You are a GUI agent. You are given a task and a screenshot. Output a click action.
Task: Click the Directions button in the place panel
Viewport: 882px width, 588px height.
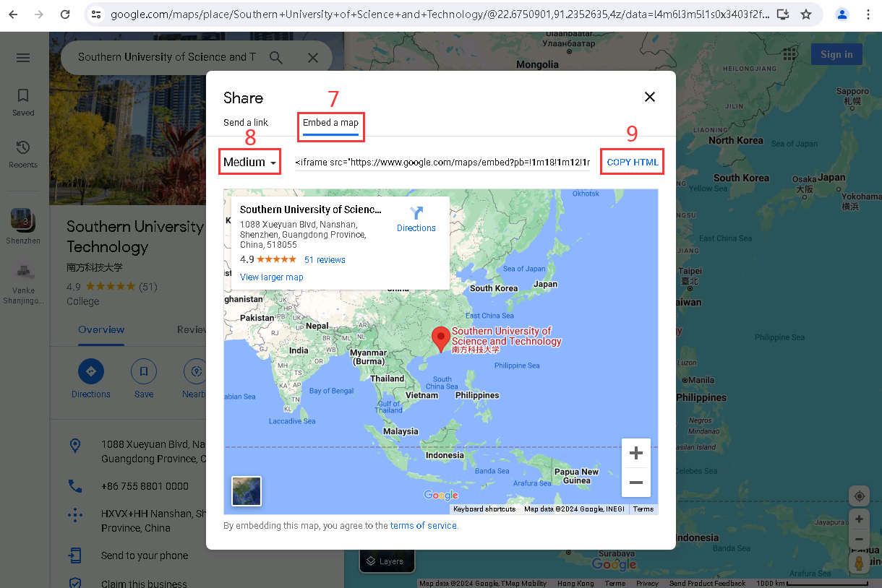click(91, 379)
